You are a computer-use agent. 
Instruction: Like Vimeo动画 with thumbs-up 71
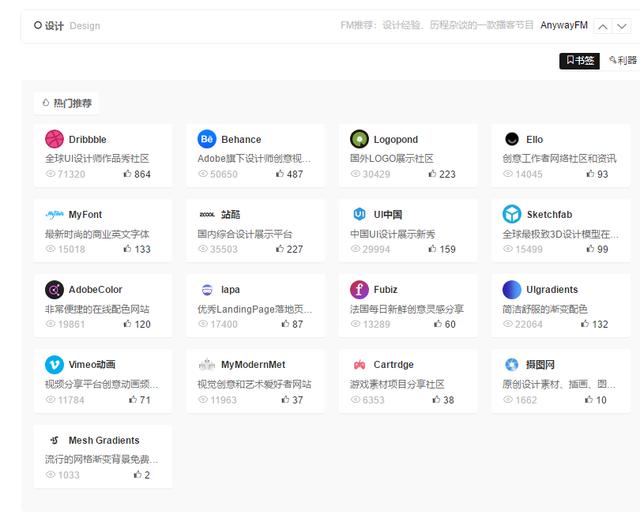140,400
